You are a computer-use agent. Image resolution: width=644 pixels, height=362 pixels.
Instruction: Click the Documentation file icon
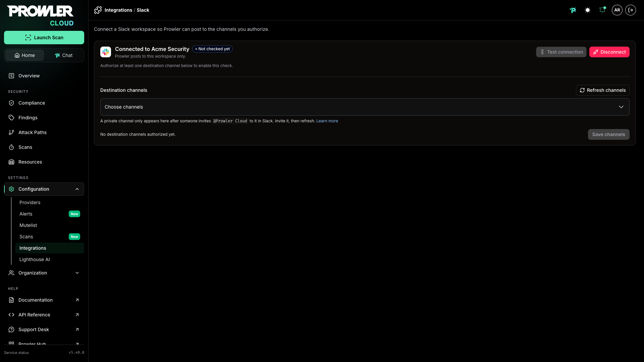pyautogui.click(x=11, y=300)
